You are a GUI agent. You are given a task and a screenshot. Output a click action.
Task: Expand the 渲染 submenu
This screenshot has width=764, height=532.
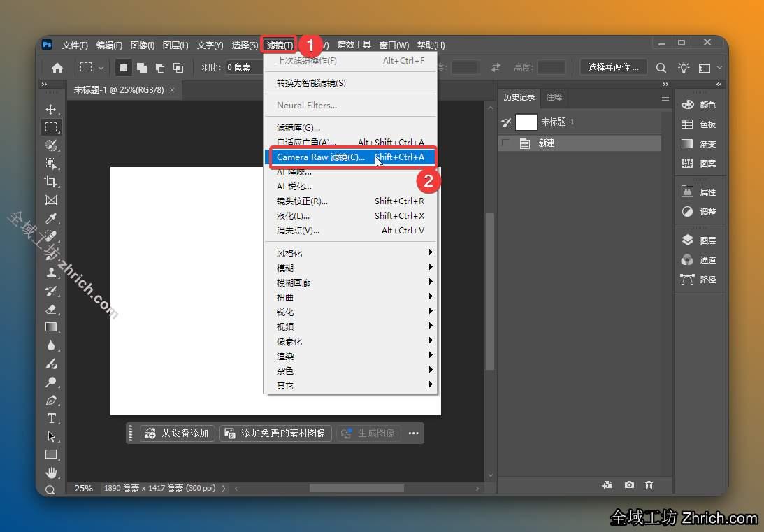pyautogui.click(x=350, y=356)
